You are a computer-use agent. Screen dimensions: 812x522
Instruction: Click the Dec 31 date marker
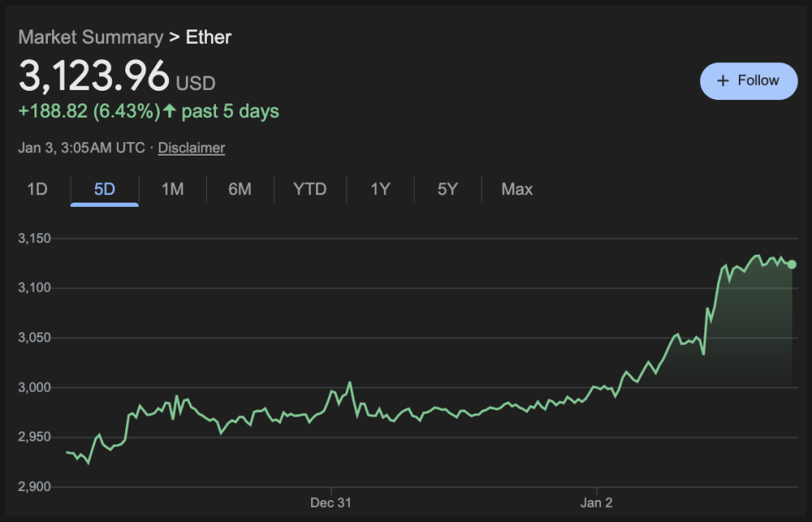[330, 503]
